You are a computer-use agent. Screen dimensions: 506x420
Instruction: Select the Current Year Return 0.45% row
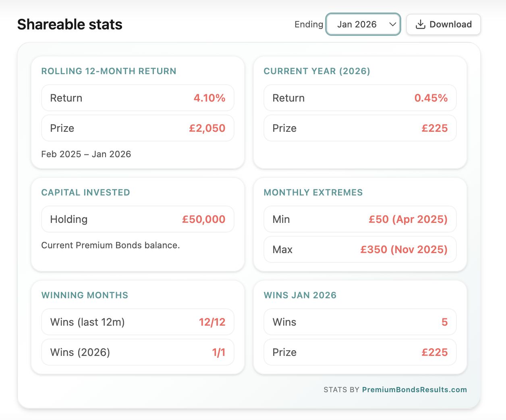(x=360, y=98)
